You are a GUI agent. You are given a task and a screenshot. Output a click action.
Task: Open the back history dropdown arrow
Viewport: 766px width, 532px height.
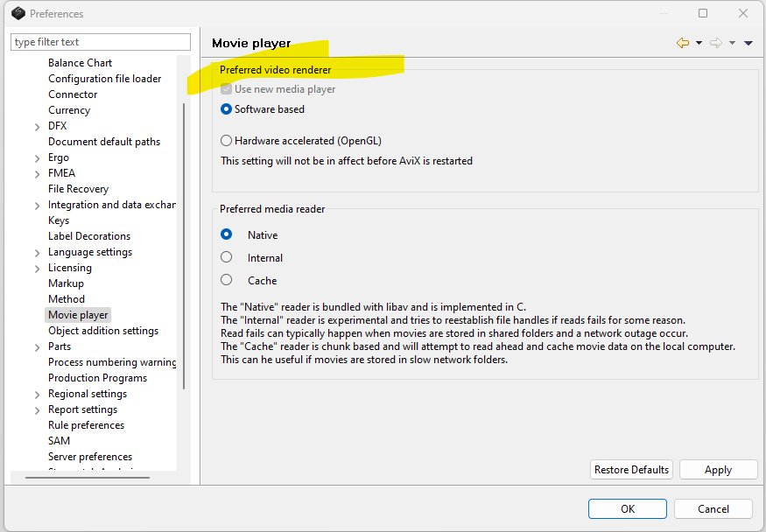(x=699, y=43)
